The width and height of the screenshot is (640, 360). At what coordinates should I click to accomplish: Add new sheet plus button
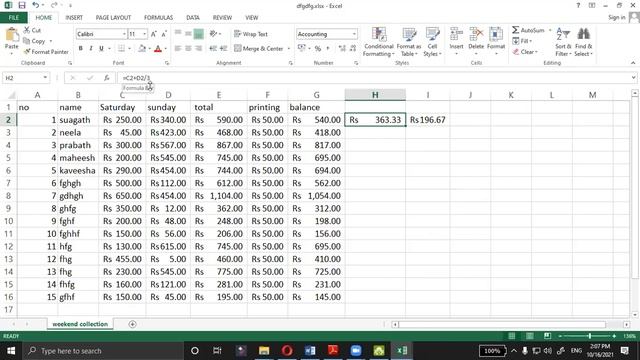pos(132,324)
